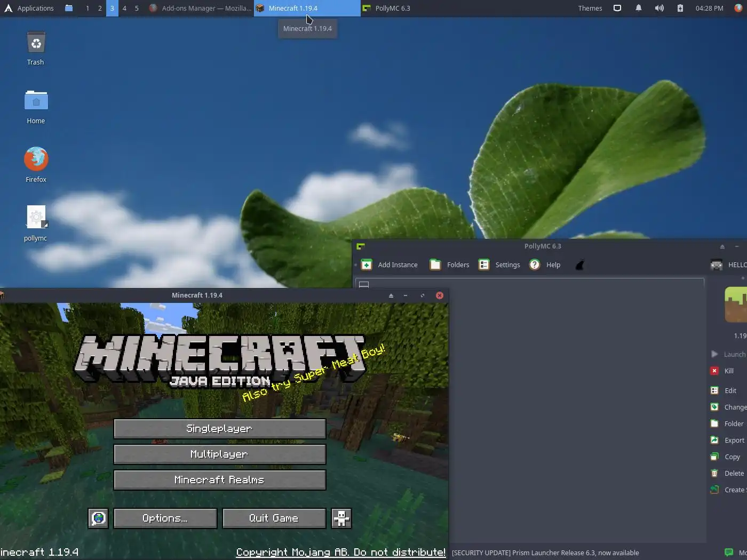
Task: Switch to workspace 5
Action: [137, 8]
